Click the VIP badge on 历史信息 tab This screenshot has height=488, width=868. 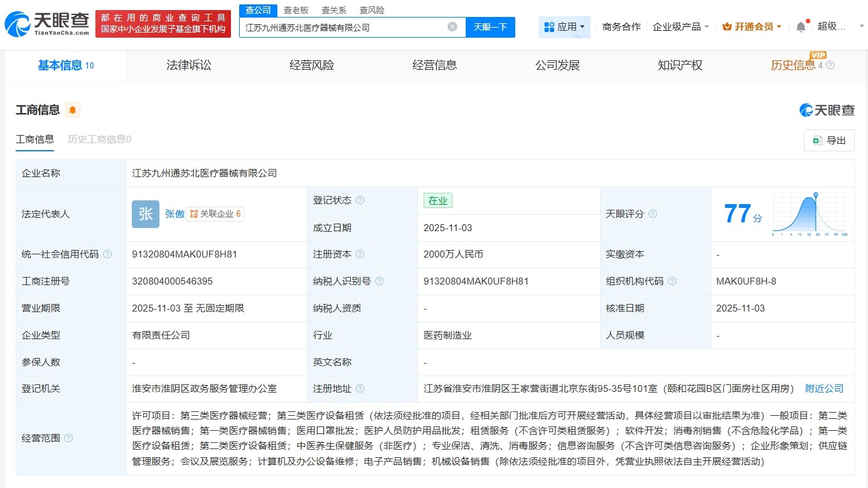point(817,56)
